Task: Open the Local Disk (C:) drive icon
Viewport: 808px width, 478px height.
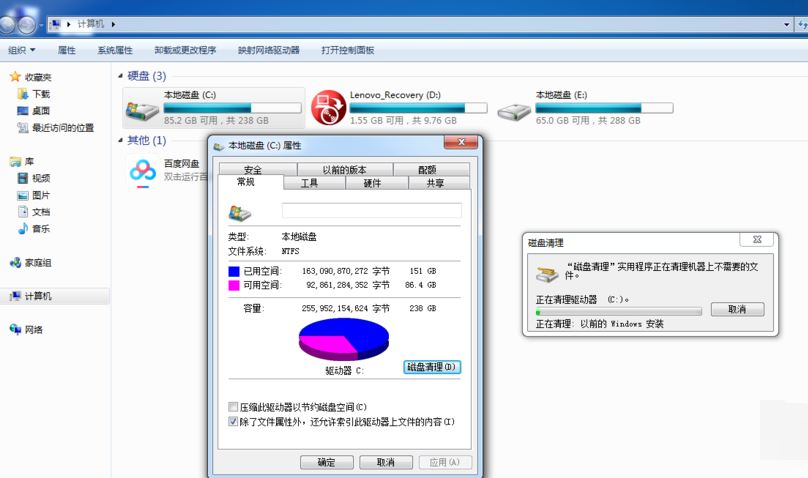Action: (141, 107)
